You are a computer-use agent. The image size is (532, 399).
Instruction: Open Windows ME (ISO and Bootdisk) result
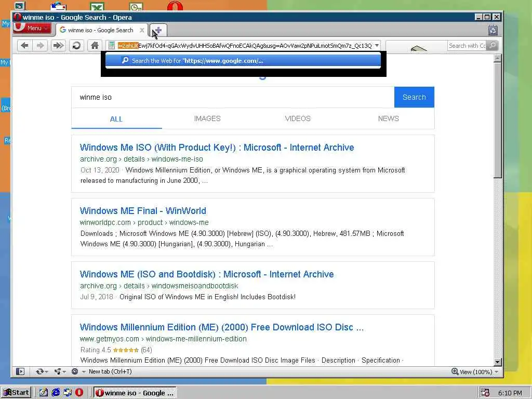point(207,274)
